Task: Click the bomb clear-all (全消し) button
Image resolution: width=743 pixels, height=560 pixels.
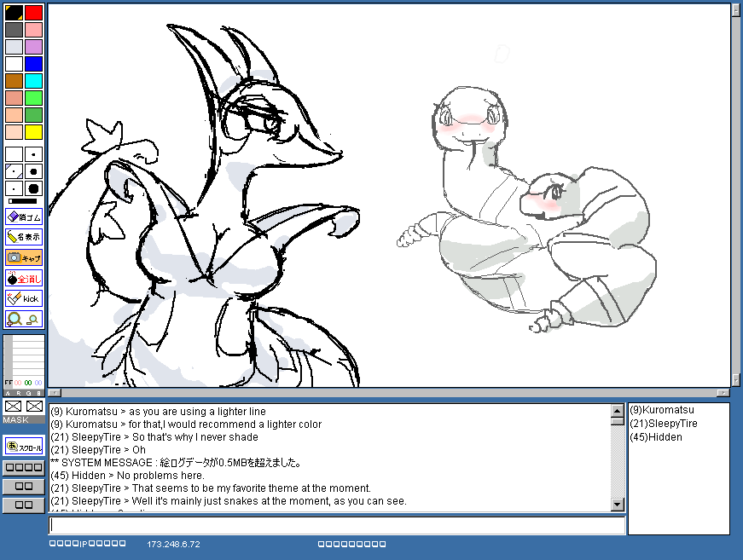Action: pyautogui.click(x=24, y=279)
